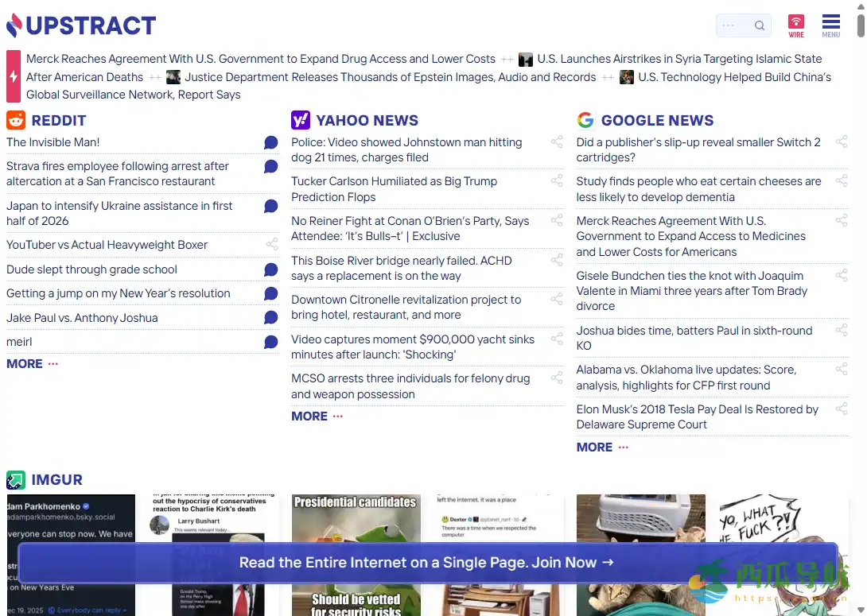Screen dimensions: 867x616
Task: Open the cheese and dementia study article
Action: pyautogui.click(x=698, y=189)
